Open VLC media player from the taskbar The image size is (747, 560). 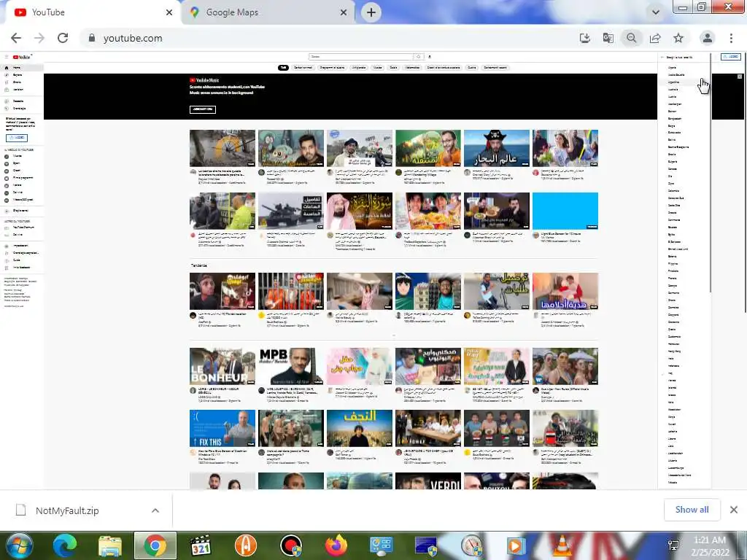point(562,545)
